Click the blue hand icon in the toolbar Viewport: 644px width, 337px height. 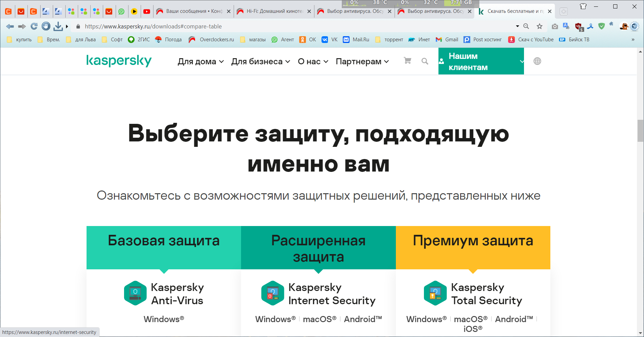[46, 26]
